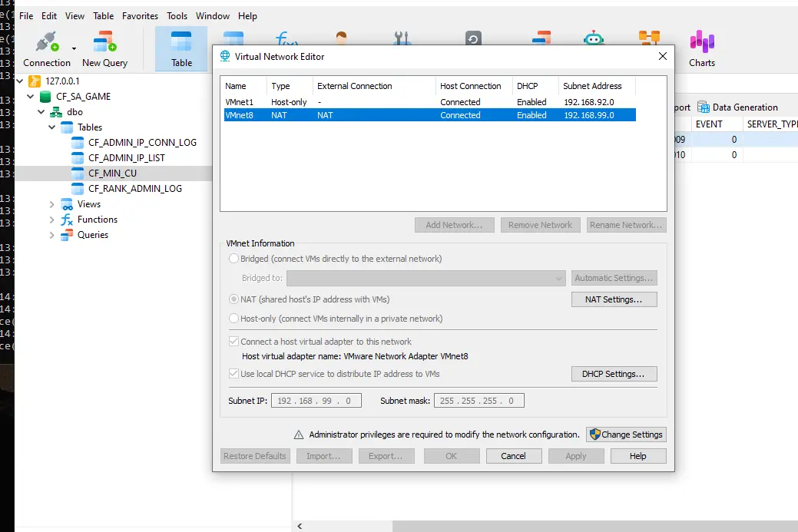Click the dialog Help button
The image size is (798, 532).
click(x=638, y=456)
